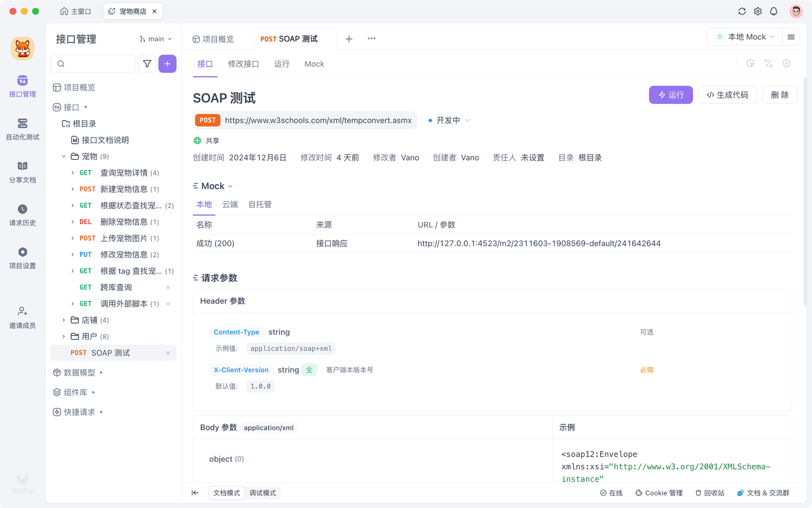This screenshot has height=508, width=812.
Task: Expand the 店铺 folder
Action: (64, 320)
